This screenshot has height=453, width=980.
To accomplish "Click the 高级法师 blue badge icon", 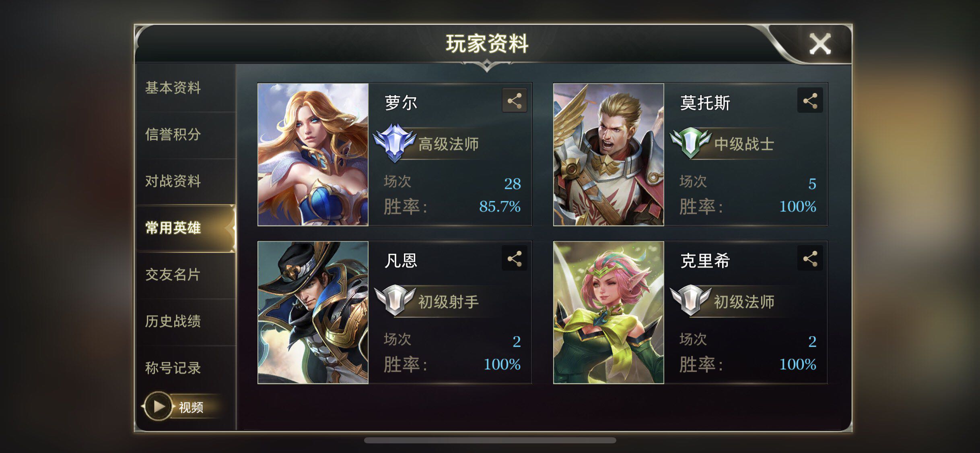I will 395,143.
